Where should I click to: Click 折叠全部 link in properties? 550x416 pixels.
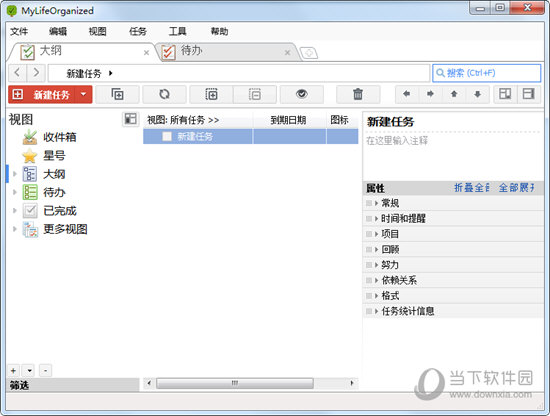[472, 188]
